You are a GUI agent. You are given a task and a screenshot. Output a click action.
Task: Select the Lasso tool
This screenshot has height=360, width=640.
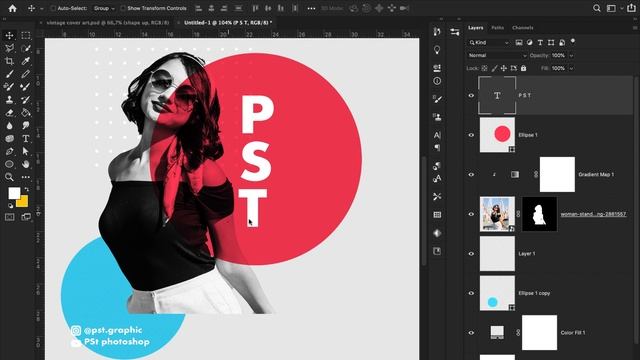[x=9, y=49]
